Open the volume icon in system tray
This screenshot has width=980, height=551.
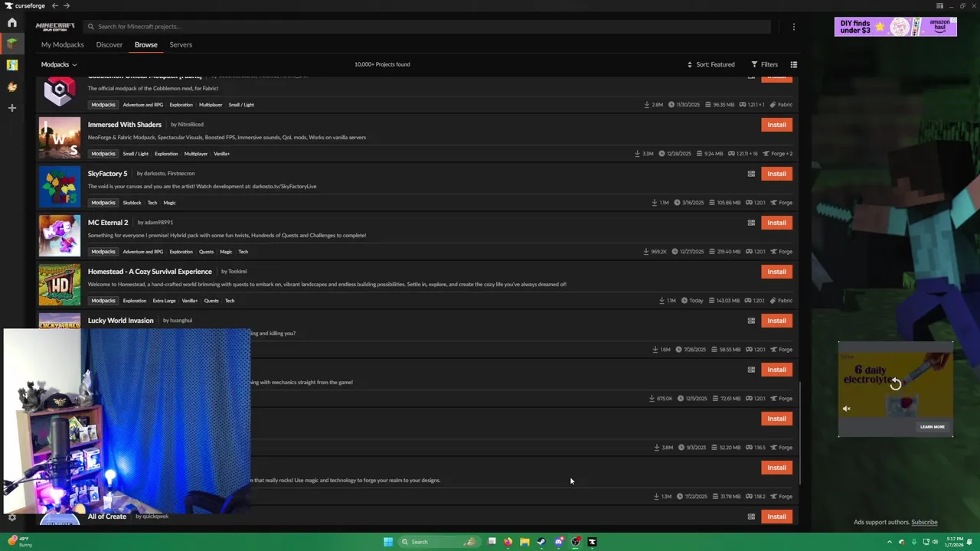pos(936,542)
